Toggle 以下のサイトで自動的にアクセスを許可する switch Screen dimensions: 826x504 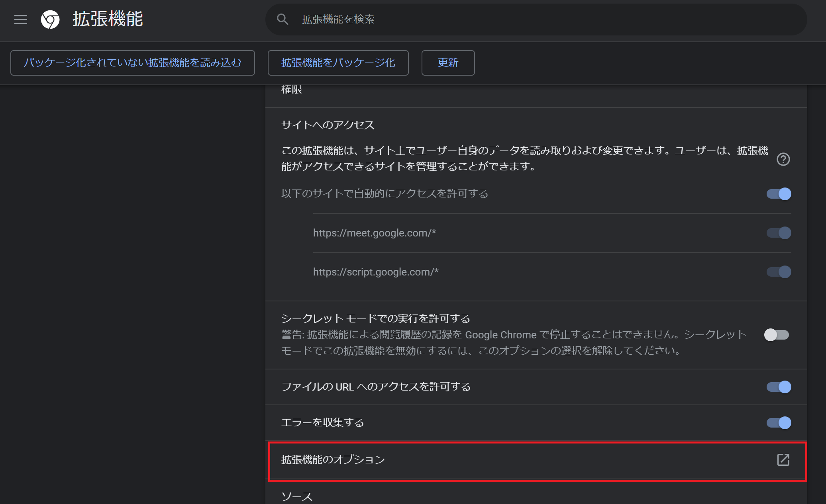click(x=779, y=194)
